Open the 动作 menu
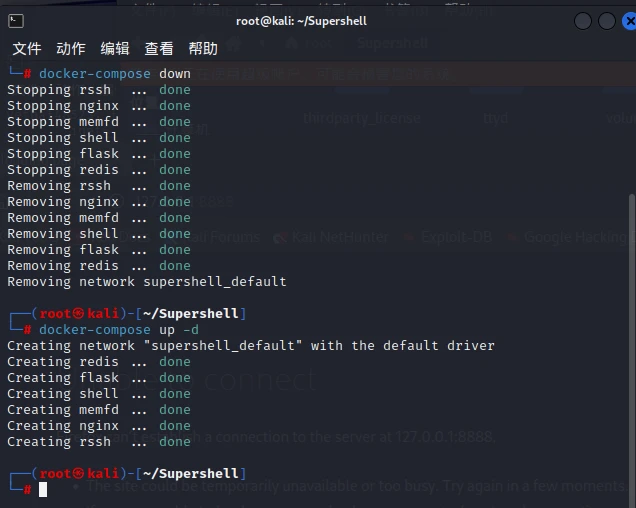 (71, 49)
